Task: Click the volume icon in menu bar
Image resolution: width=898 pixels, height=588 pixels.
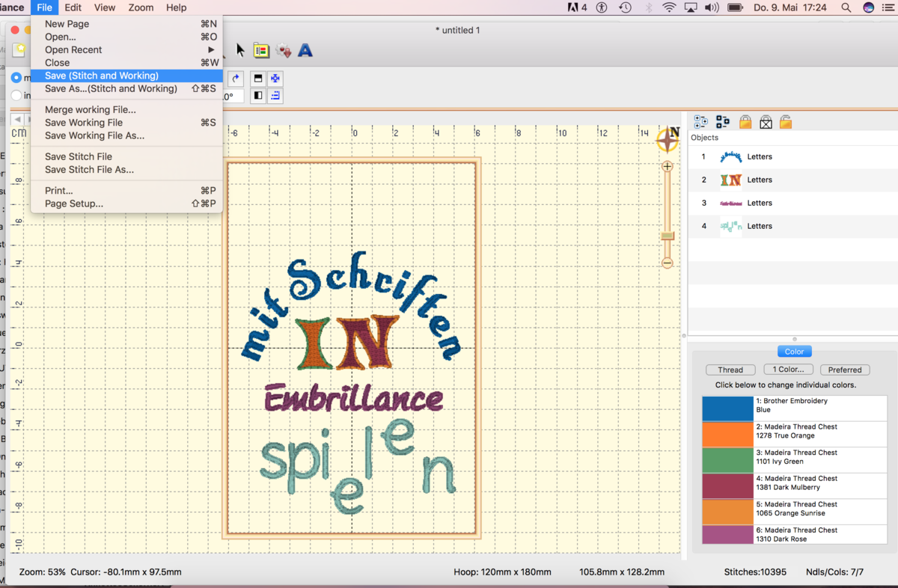Action: coord(712,7)
